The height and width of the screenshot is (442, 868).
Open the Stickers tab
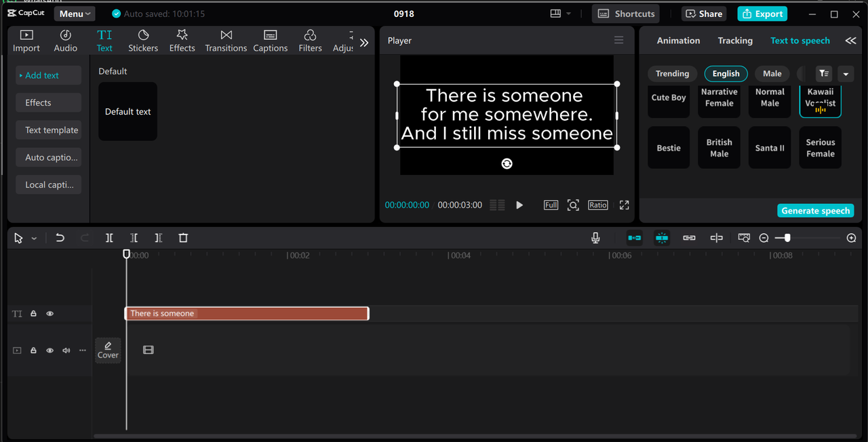click(143, 41)
